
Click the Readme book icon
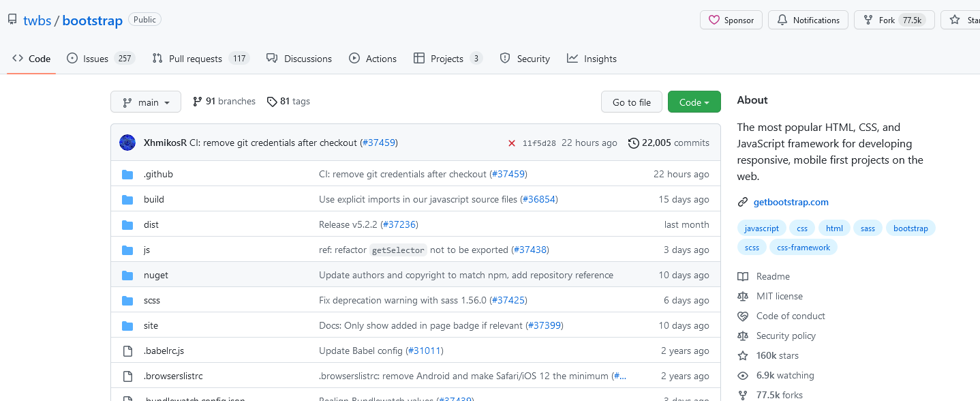pyautogui.click(x=743, y=276)
